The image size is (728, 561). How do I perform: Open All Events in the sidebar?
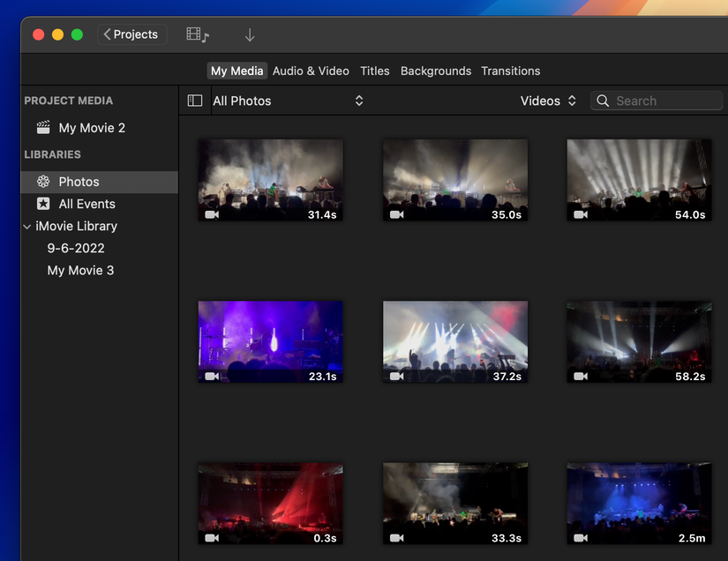tap(86, 204)
